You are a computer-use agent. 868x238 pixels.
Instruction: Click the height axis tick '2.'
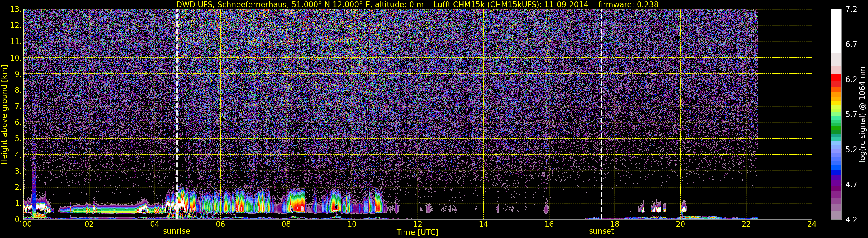click(x=18, y=188)
